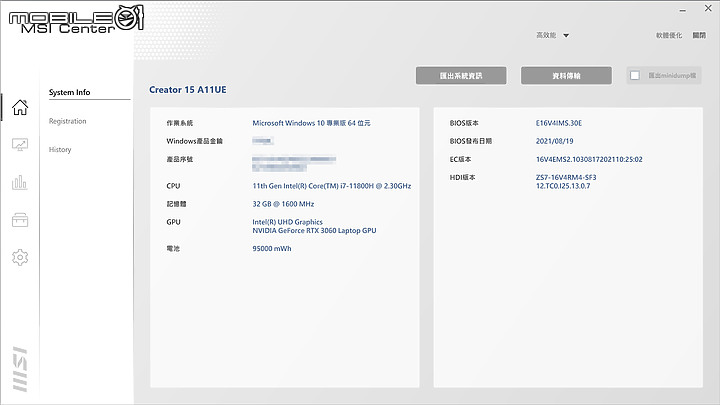The width and height of the screenshot is (720, 405).
Task: Open the History tab
Action: click(60, 150)
